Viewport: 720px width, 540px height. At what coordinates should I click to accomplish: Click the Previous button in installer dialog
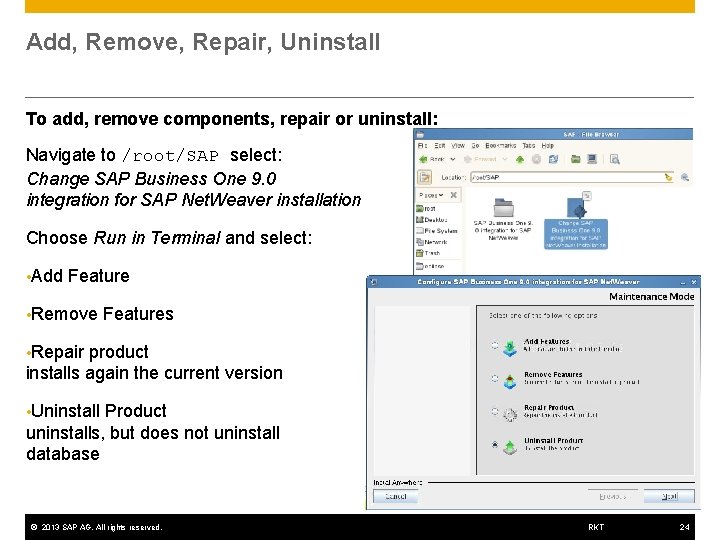[x=613, y=496]
